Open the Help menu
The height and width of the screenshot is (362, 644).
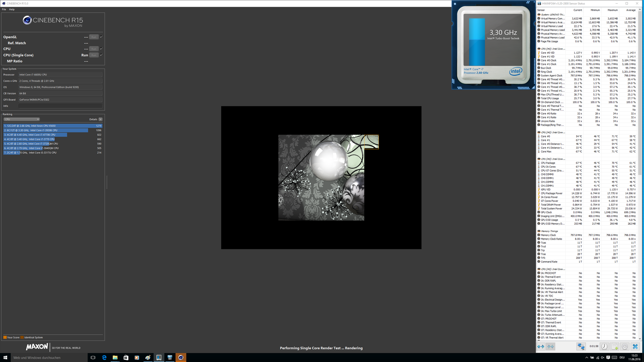12,9
